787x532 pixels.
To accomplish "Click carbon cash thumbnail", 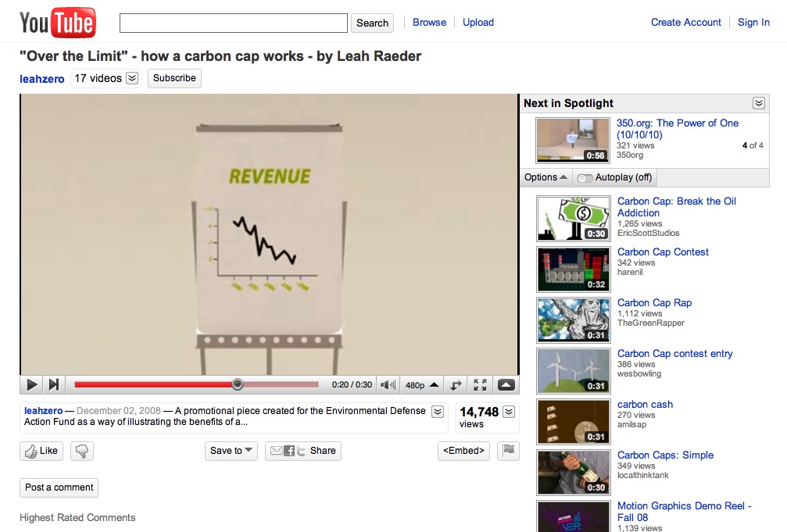I will pos(574,422).
